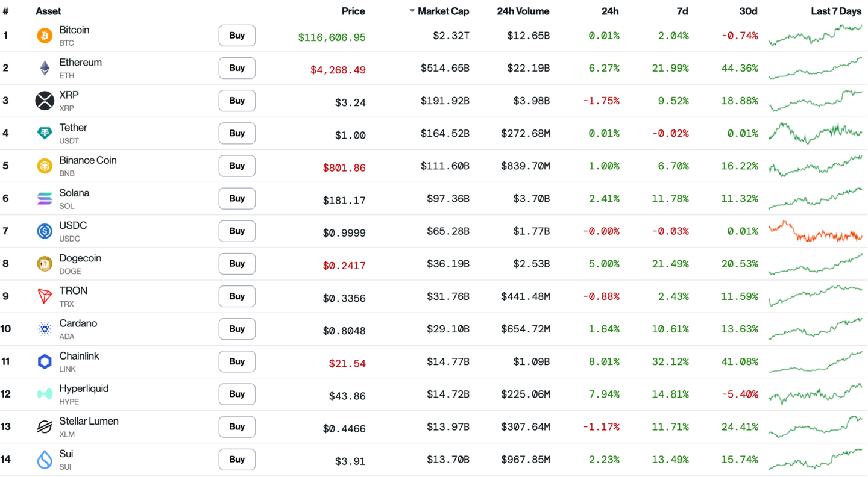Open Hyperliquid's 7-day sparkline chart

[815, 394]
